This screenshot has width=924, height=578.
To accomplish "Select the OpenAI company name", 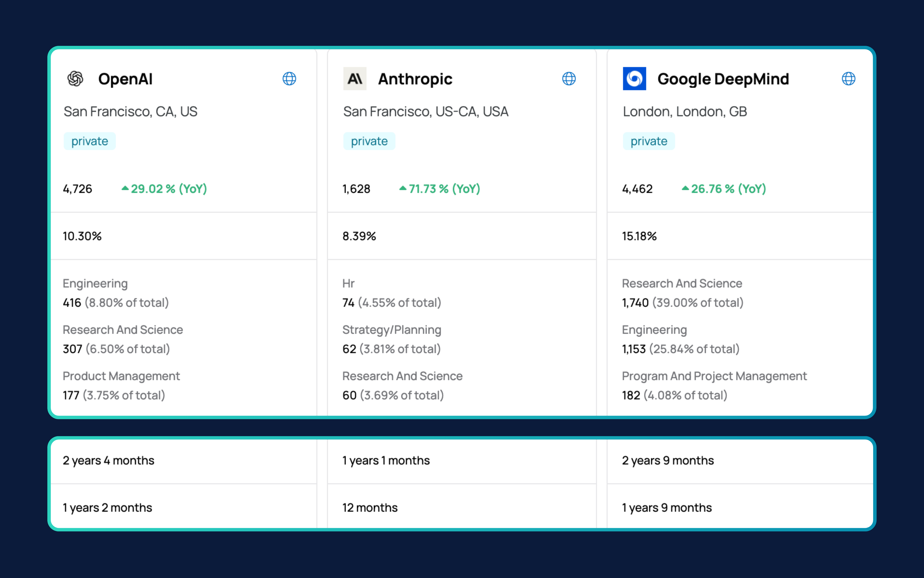I will click(125, 79).
